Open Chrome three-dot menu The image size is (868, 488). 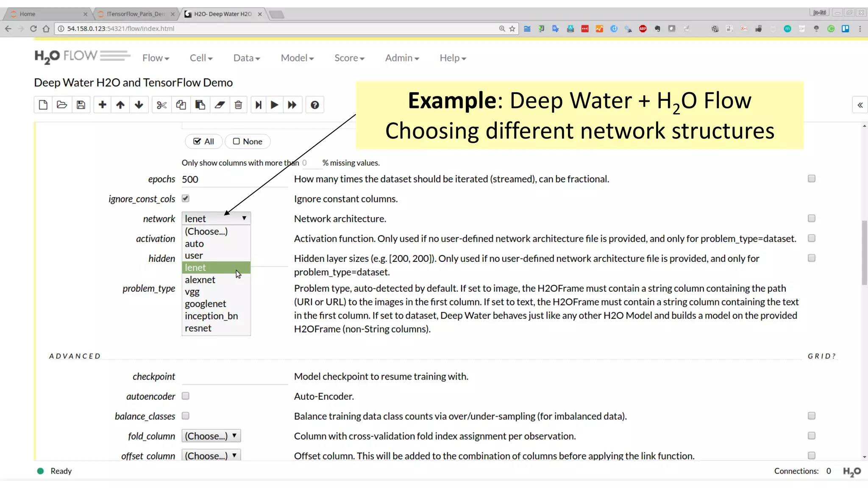(x=860, y=28)
